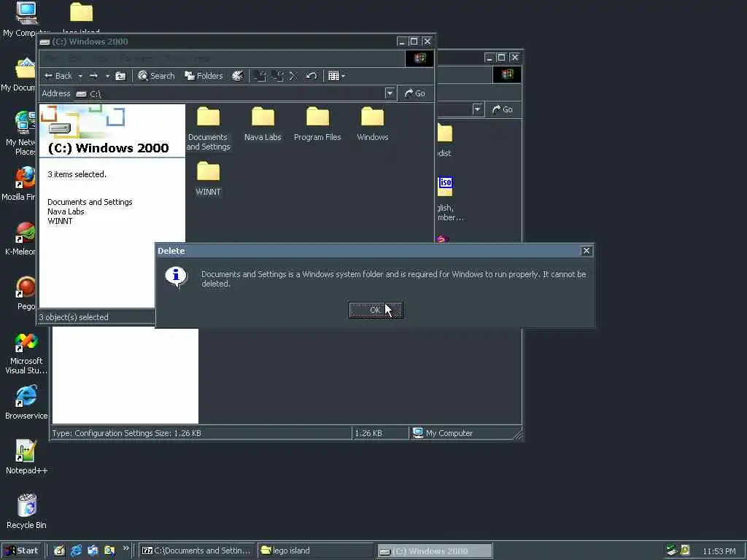This screenshot has width=747, height=560.
Task: Launch the K-Meleon desktop shortcut
Action: click(26, 233)
